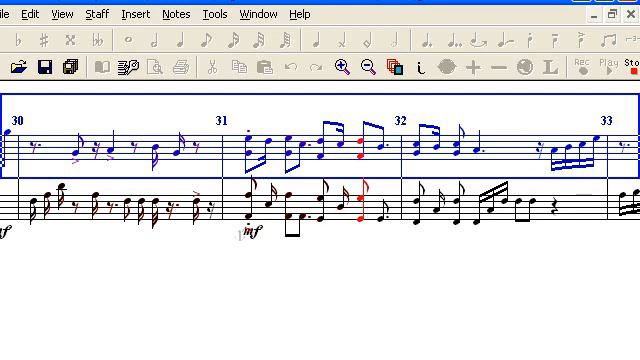Screen dimensions: 640x360
Task: Cut selection with scissors icon
Action: tap(212, 67)
